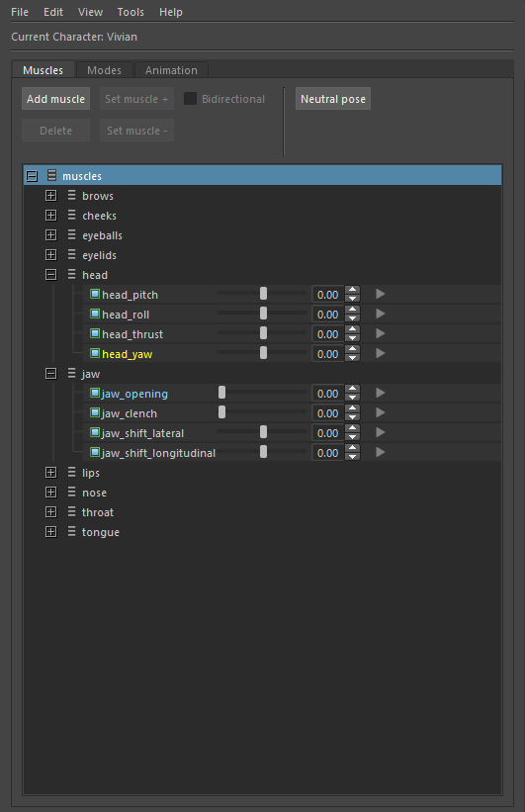Click the play arrow for head_pitch
Viewport: 525px width, 812px height.
pyautogui.click(x=380, y=294)
